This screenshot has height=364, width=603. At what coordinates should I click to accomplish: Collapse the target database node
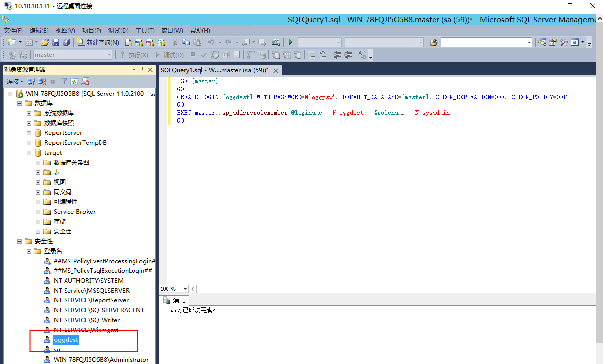pos(29,152)
